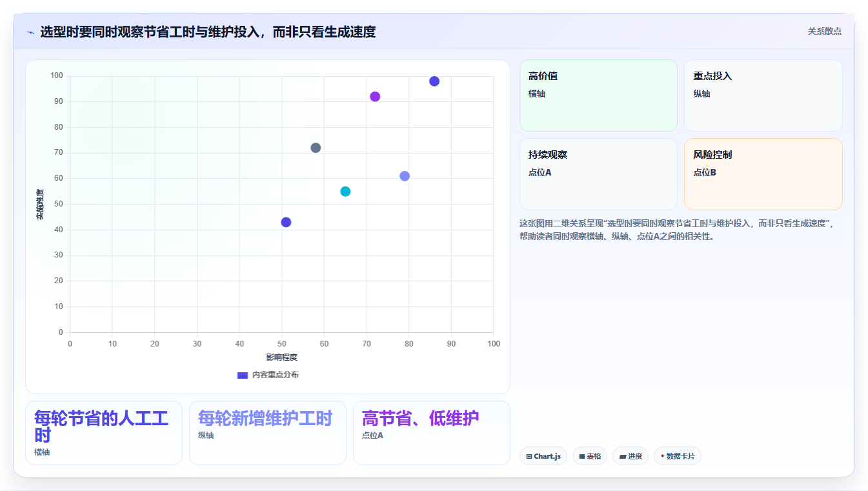
Task: Click the y-axis tick label 100
Action: tap(57, 76)
